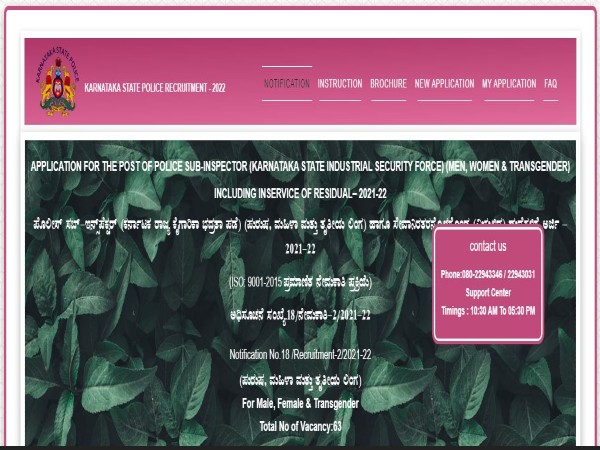600x450 pixels.
Task: Click the contact us heading
Action: (x=488, y=246)
